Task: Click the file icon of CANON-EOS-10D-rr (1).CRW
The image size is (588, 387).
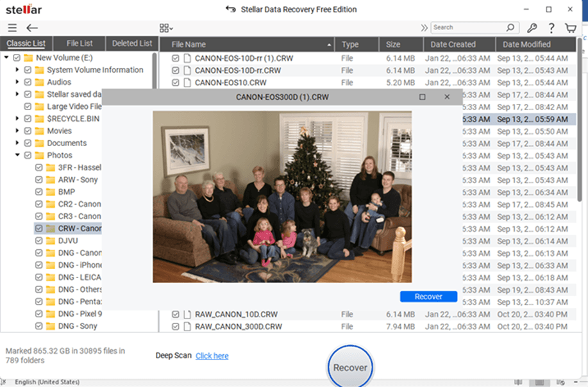Action: coord(187,58)
